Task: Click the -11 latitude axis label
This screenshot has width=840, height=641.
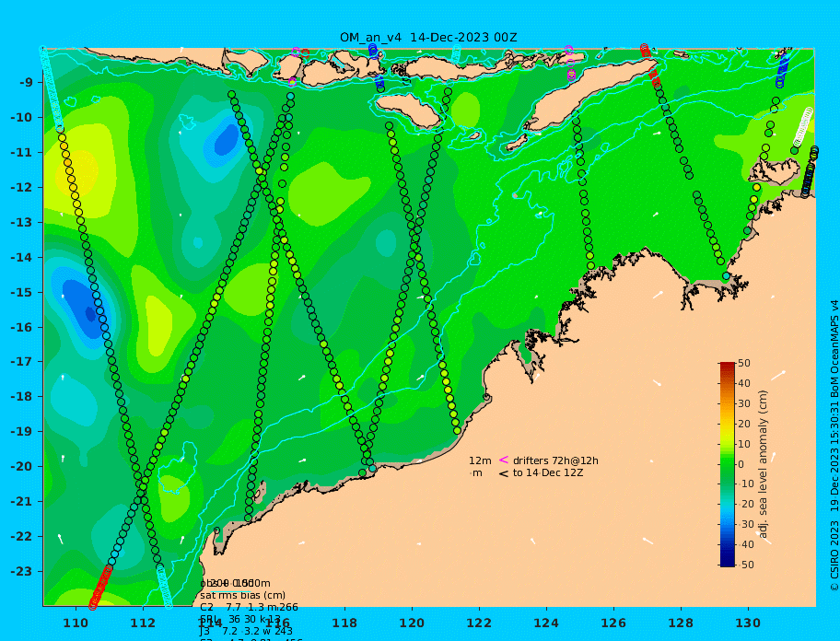Action: (21, 153)
